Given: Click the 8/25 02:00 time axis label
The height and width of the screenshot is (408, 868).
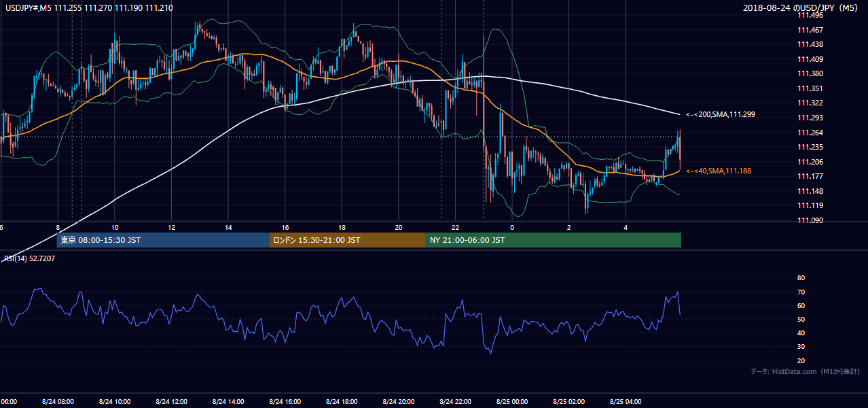Looking at the screenshot, I should coord(568,402).
